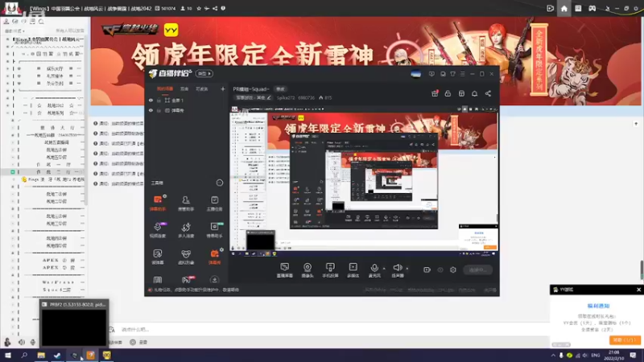The width and height of the screenshot is (644, 362).
Task: Click the channel list scrollbar in the YY left panel
Action: tap(86, 121)
